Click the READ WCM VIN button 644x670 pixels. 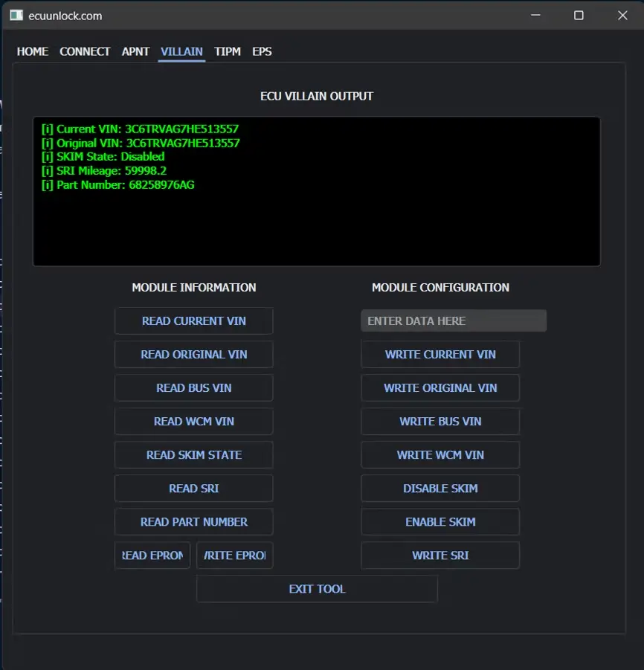point(194,422)
